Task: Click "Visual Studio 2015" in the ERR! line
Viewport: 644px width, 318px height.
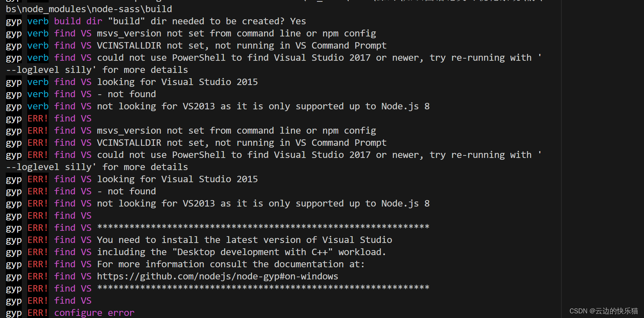Action: coord(210,179)
